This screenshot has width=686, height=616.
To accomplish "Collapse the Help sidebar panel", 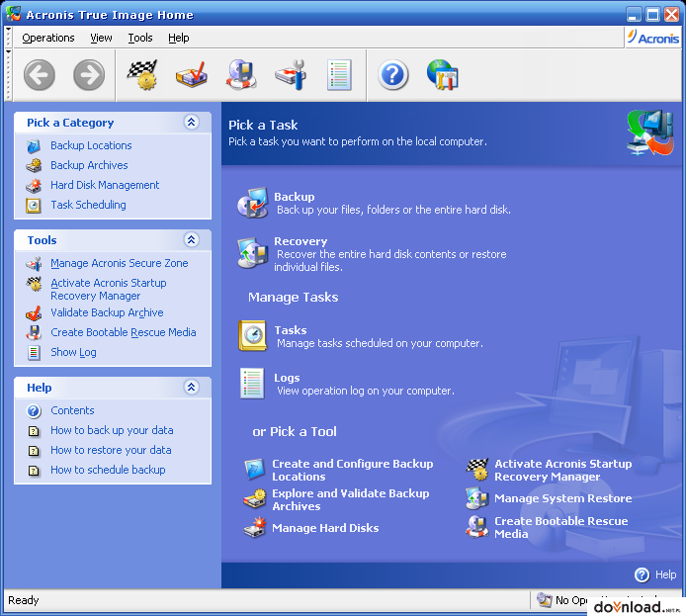I will (x=191, y=388).
